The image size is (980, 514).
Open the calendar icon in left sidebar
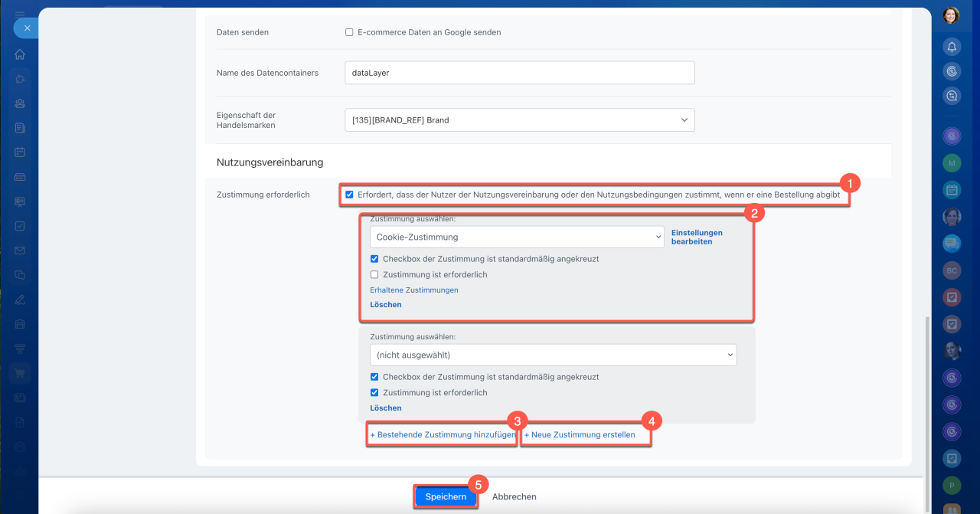(x=20, y=152)
